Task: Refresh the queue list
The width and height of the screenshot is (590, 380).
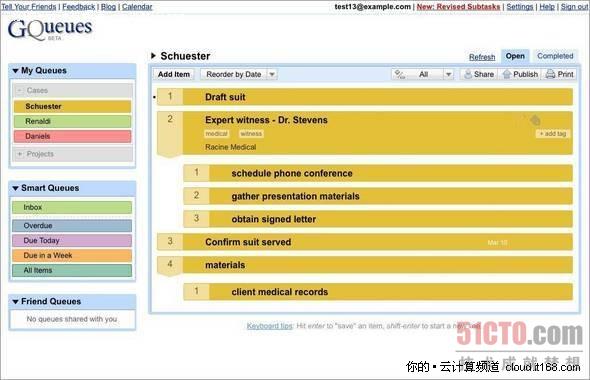Action: click(x=482, y=57)
